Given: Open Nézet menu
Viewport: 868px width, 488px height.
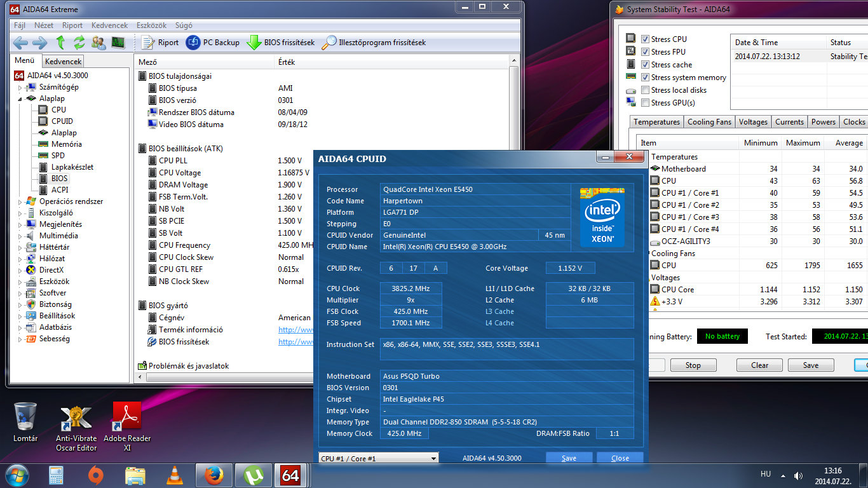Looking at the screenshot, I should click(x=44, y=25).
